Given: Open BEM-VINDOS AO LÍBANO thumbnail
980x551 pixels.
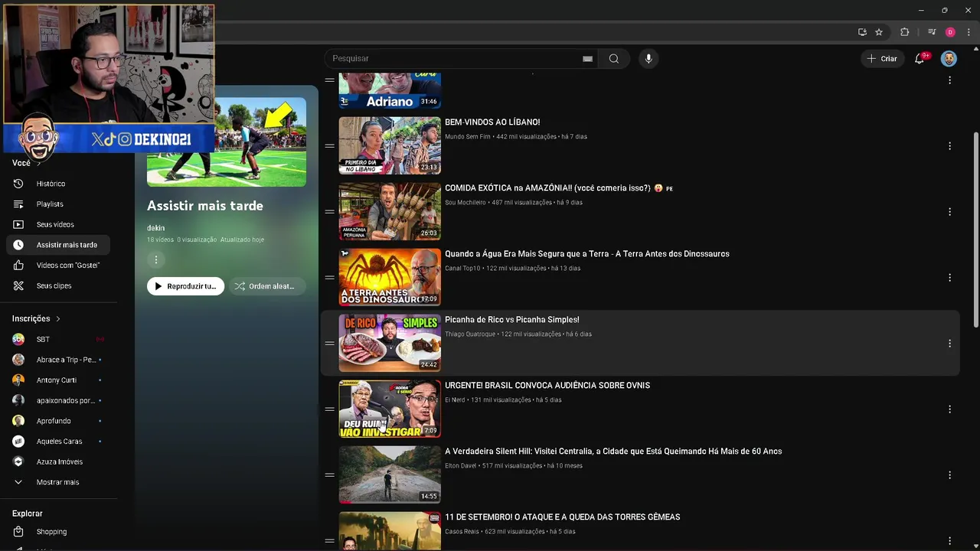Looking at the screenshot, I should point(390,145).
